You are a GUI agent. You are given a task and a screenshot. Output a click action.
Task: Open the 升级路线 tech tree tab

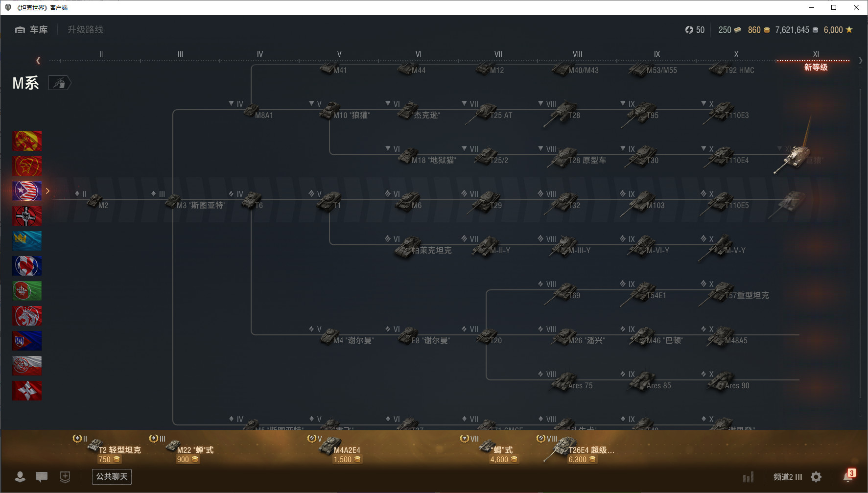pyautogui.click(x=85, y=30)
